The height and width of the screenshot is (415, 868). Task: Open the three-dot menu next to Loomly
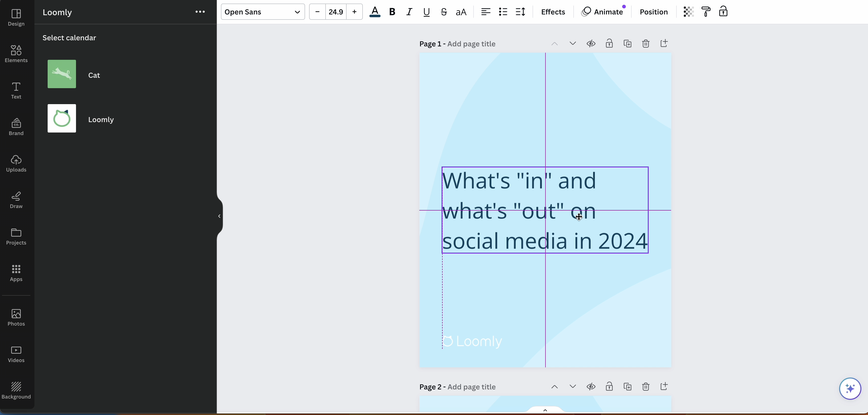[200, 12]
